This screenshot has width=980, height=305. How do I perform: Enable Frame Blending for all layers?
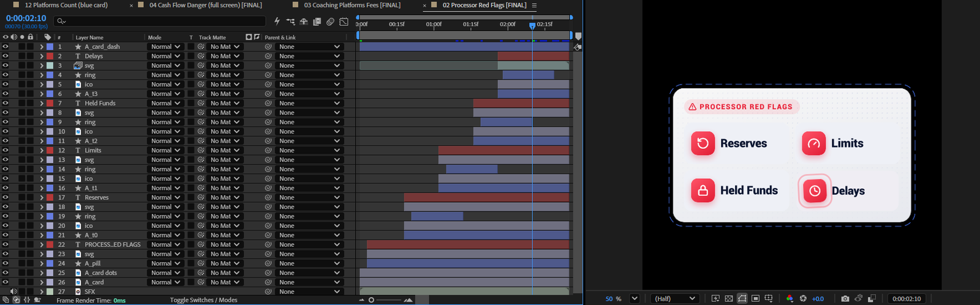coord(317,21)
